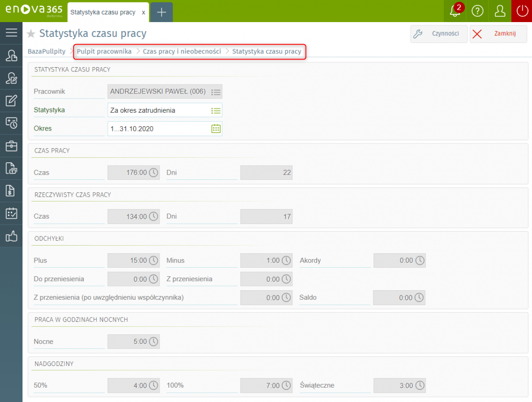The height and width of the screenshot is (402, 532).
Task: Go to Pulpit pracownika breadcrumb
Action: pyautogui.click(x=104, y=51)
